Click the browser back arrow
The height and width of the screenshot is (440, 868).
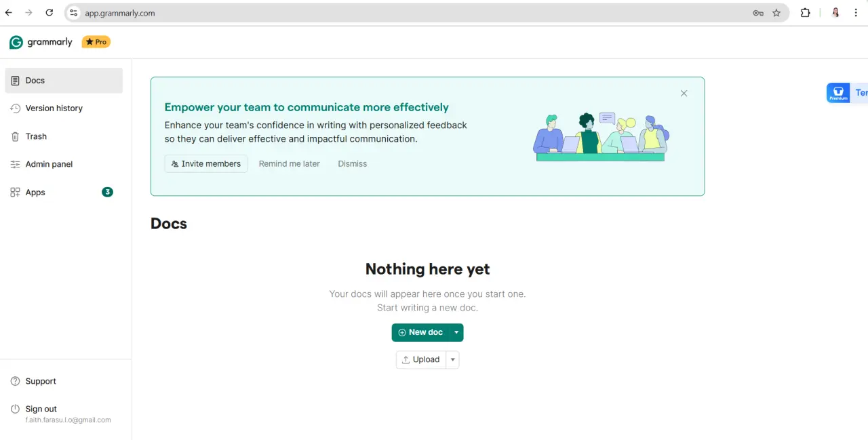(9, 13)
